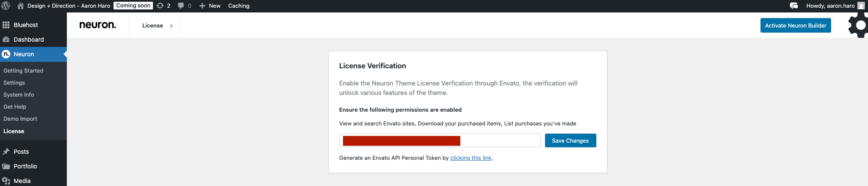Viewport: 868px width, 186px height.
Task: Open the WordPress logo menu
Action: (x=6, y=6)
